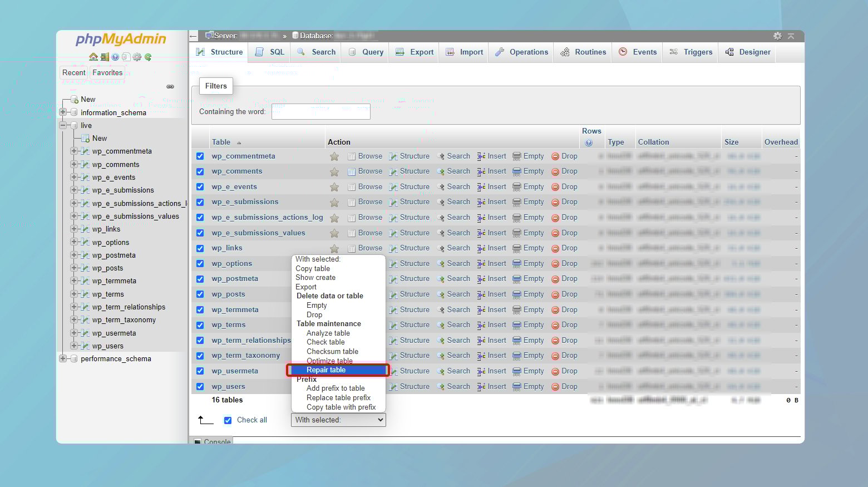The image size is (868, 487).
Task: Click the collapse-panel arrow beside Server breadcrumb
Action: point(194,36)
